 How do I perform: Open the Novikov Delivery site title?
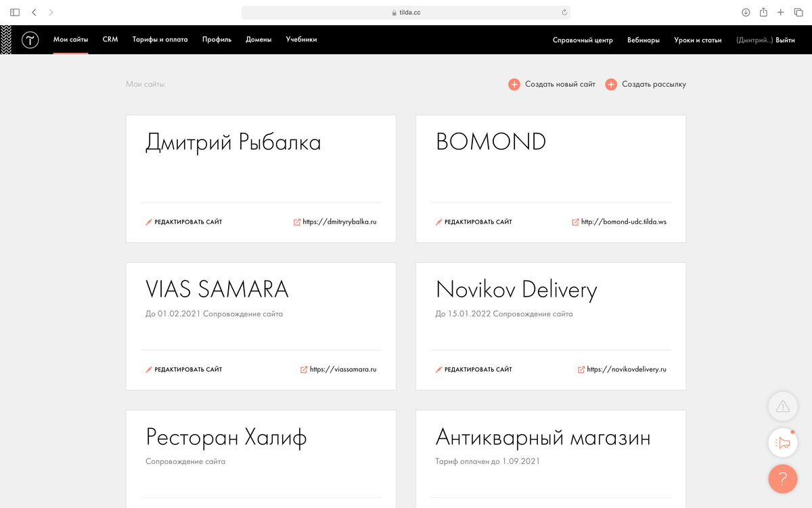(516, 291)
